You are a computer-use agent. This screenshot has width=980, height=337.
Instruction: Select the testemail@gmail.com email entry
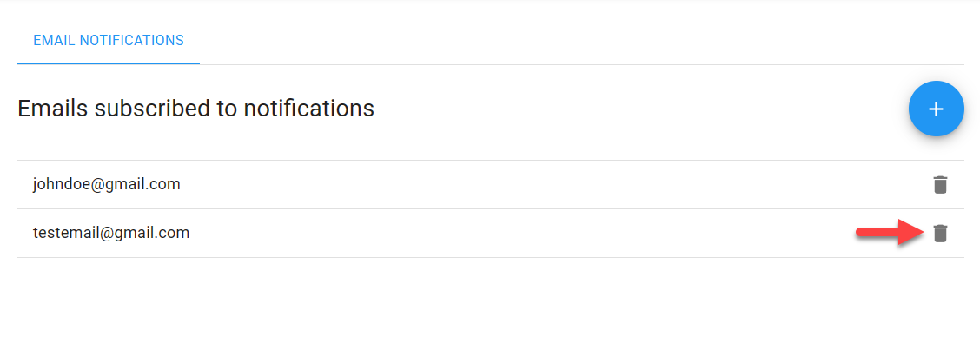point(111,234)
